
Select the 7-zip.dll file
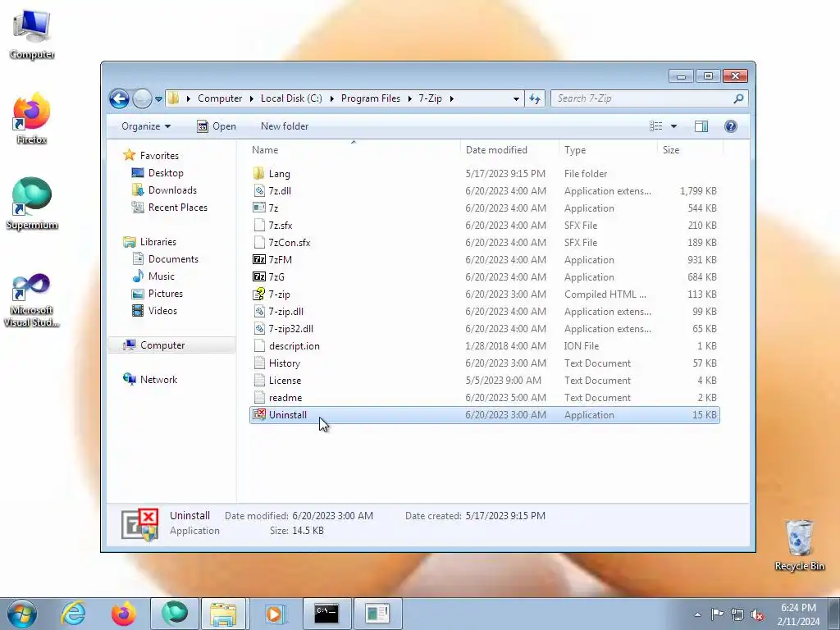484,311
